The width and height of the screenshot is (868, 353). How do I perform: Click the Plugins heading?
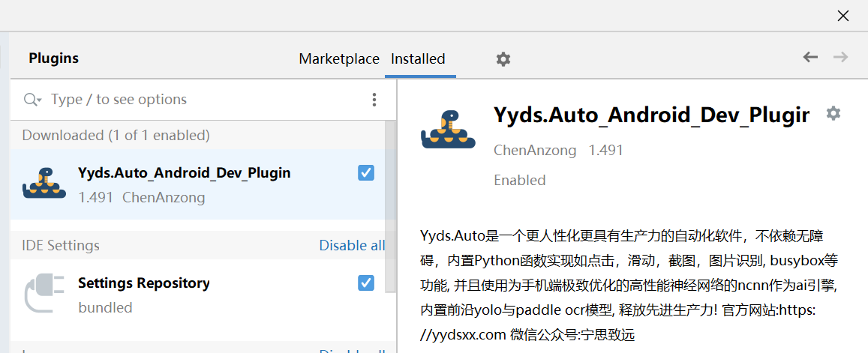[x=54, y=58]
